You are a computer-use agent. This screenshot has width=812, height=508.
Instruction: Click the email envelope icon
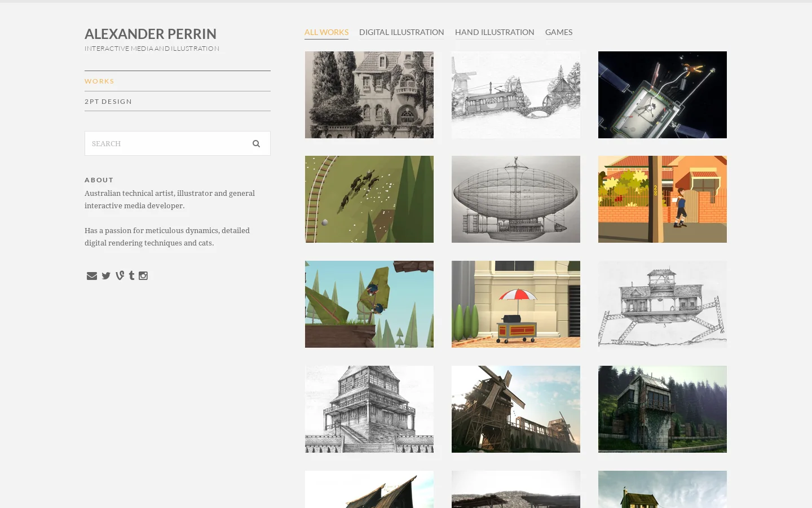pos(92,275)
